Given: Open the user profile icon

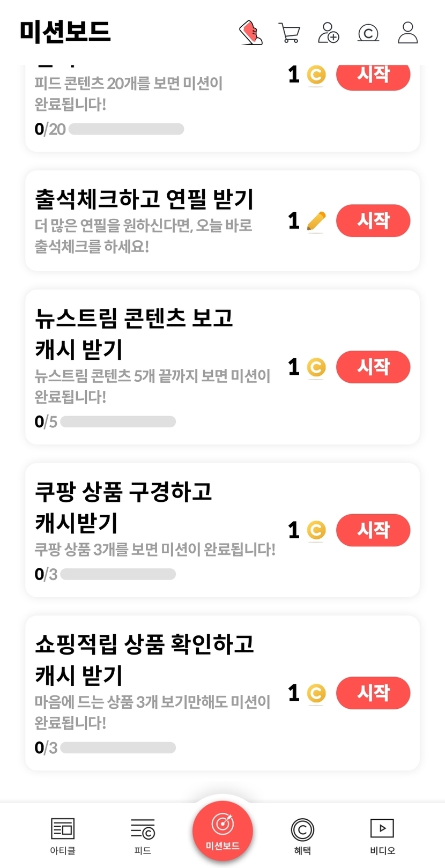Looking at the screenshot, I should (x=407, y=33).
